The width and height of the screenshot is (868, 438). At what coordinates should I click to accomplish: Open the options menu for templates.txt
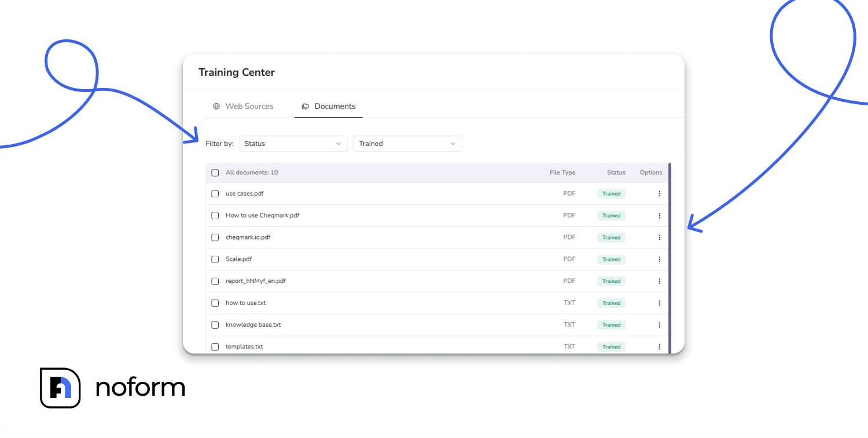tap(659, 346)
